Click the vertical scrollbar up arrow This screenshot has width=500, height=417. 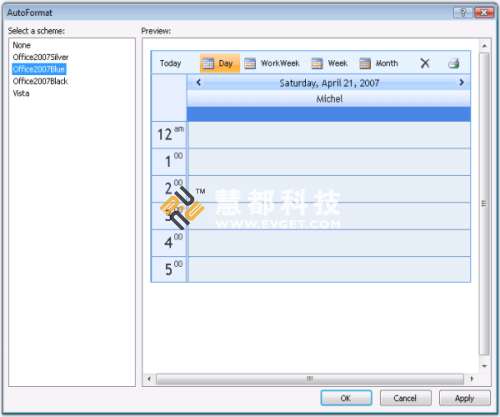(485, 46)
